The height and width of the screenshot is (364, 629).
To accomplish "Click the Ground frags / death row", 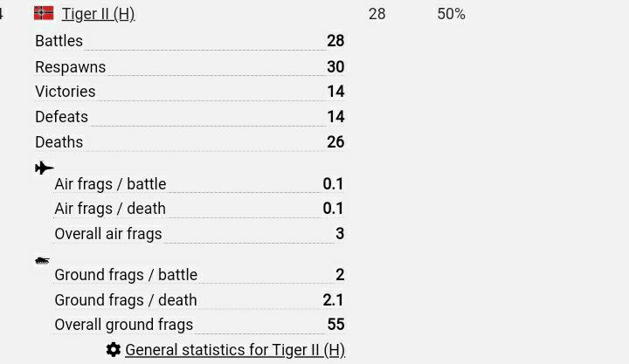I will click(x=199, y=300).
